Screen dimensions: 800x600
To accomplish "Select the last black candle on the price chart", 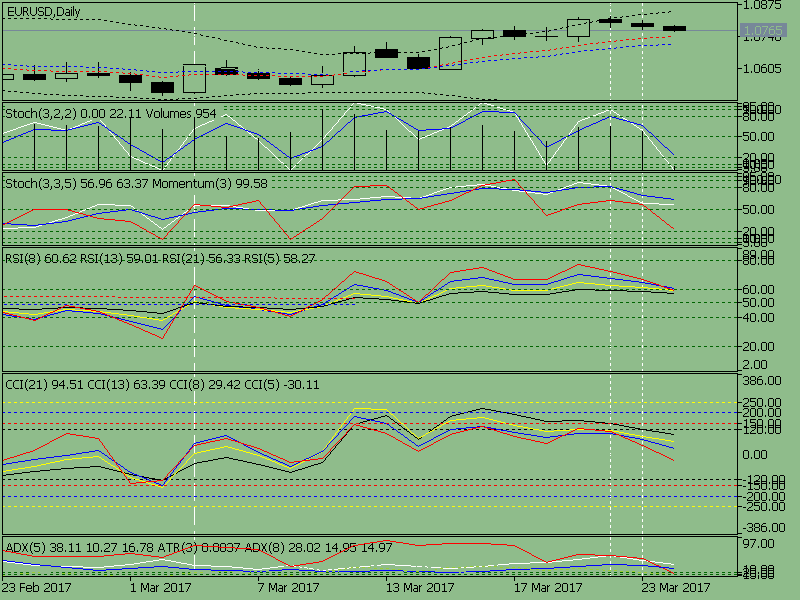I will [x=674, y=29].
